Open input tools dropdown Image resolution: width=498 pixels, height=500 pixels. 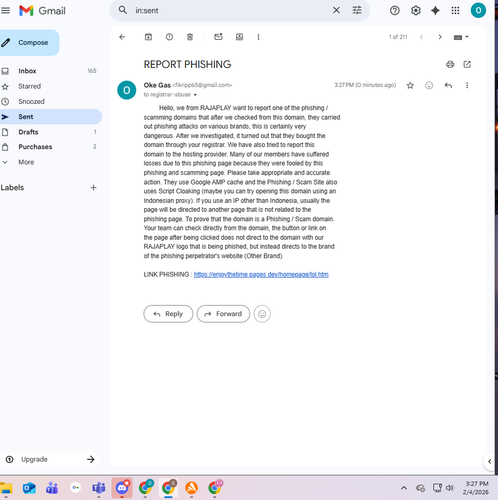(x=461, y=37)
